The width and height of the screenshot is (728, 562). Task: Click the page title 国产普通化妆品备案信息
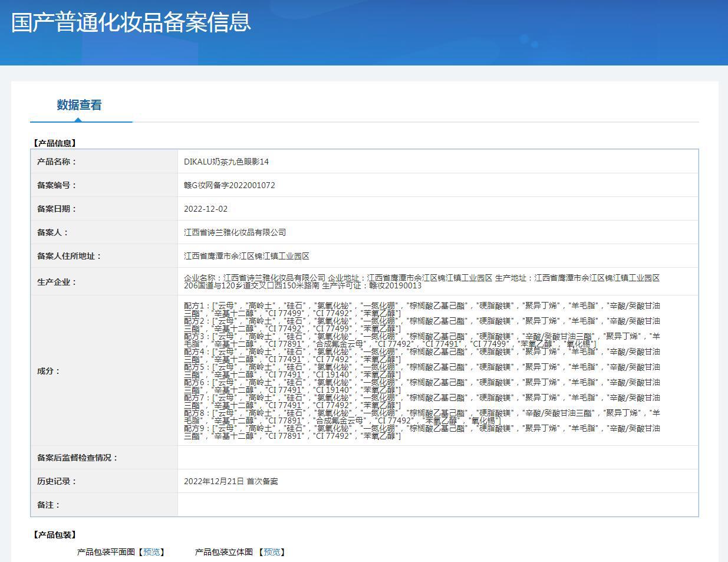[131, 22]
